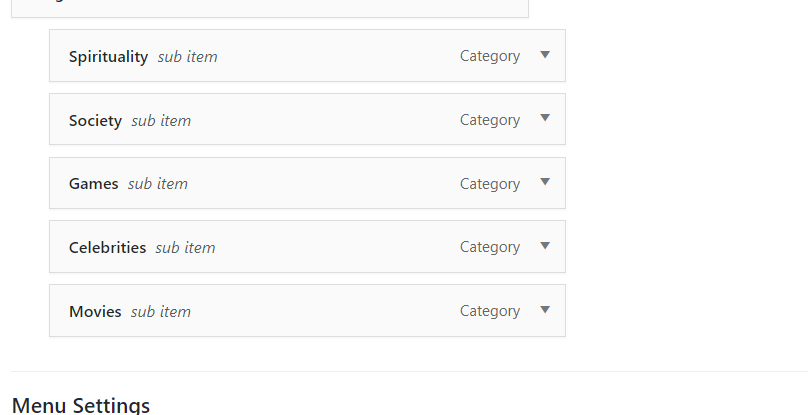
Task: Expand the Society menu item arrow
Action: [x=545, y=119]
